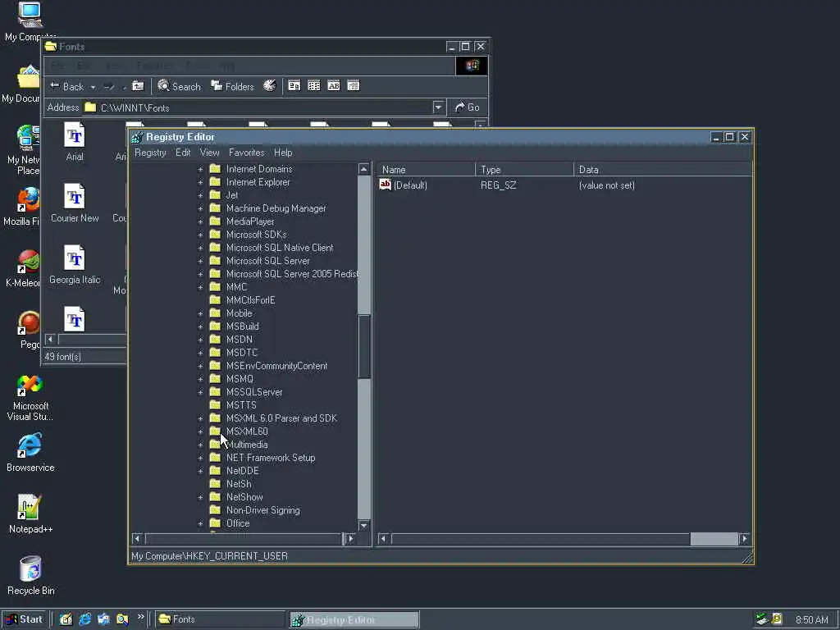This screenshot has width=840, height=630.
Task: Switch Fonts window to Details view
Action: click(x=354, y=85)
